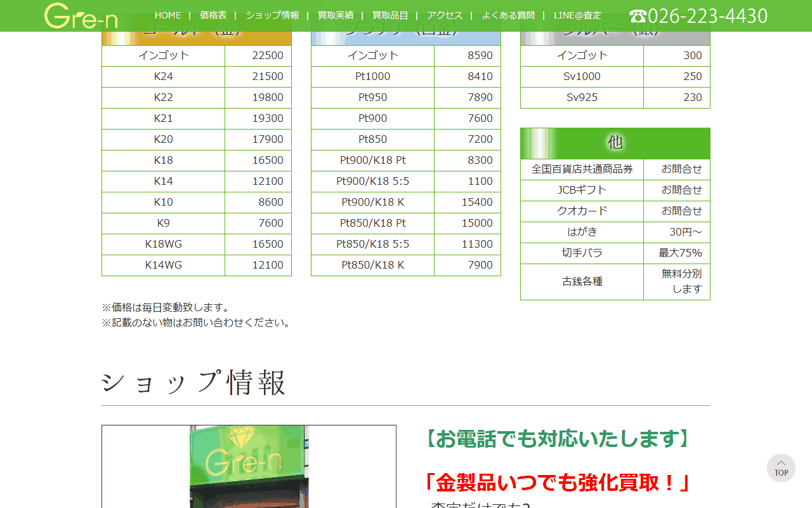Open the 価格表 menu item
Screen dimensions: 812x508
click(213, 15)
